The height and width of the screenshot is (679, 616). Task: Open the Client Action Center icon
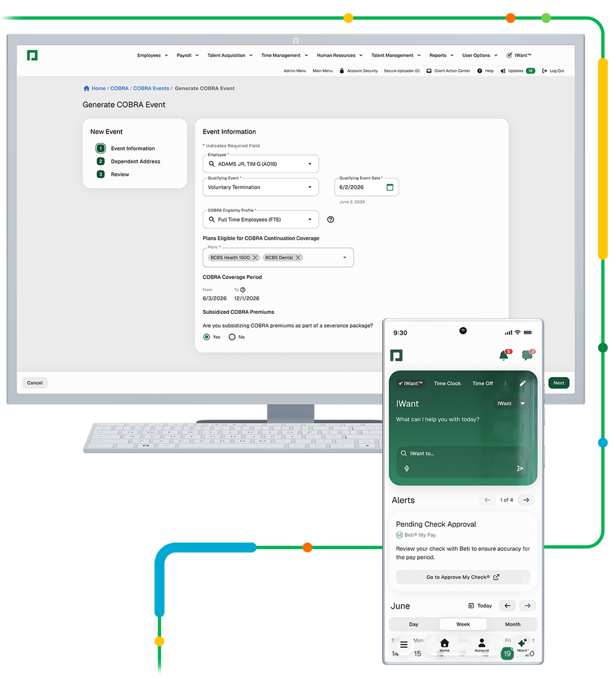[x=429, y=71]
